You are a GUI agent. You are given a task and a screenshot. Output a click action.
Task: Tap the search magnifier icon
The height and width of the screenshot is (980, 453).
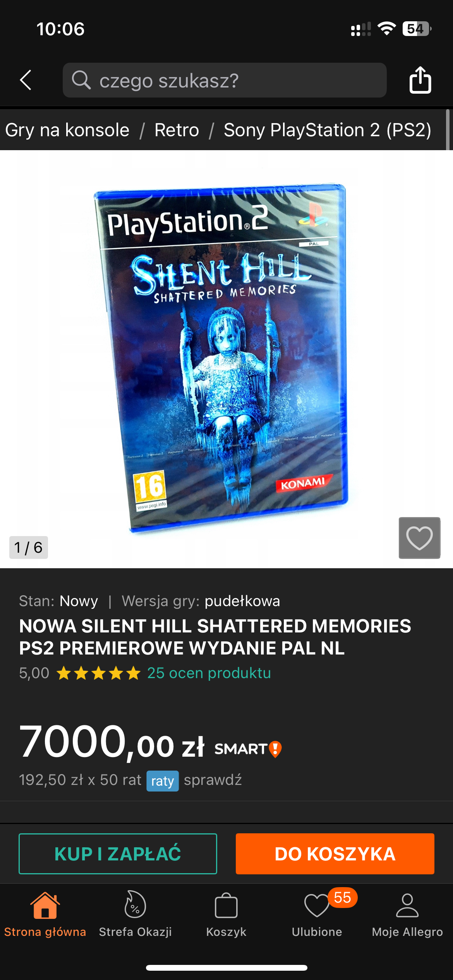pos(81,80)
